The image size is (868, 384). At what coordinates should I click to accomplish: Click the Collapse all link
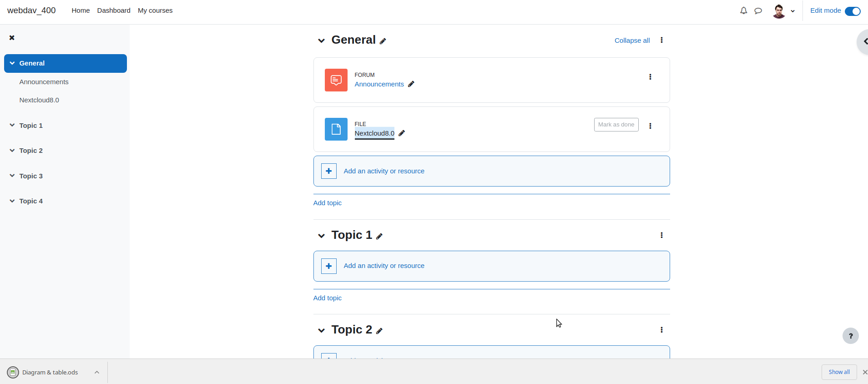click(632, 40)
